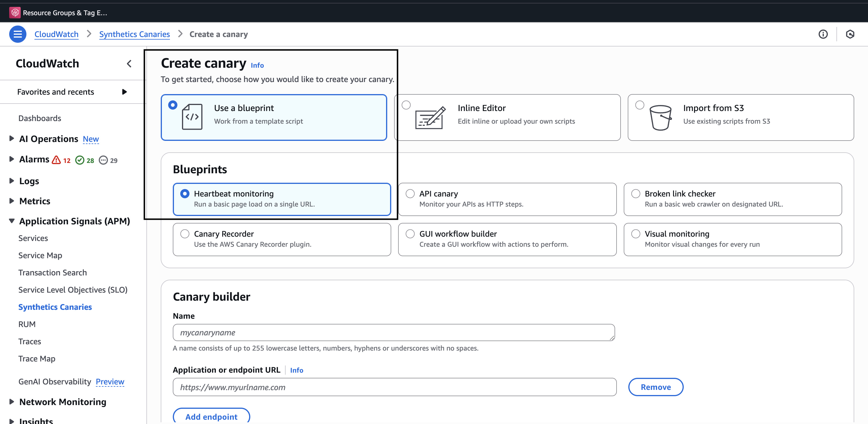
Task: Select the Inline Editor radio option
Action: coord(406,105)
